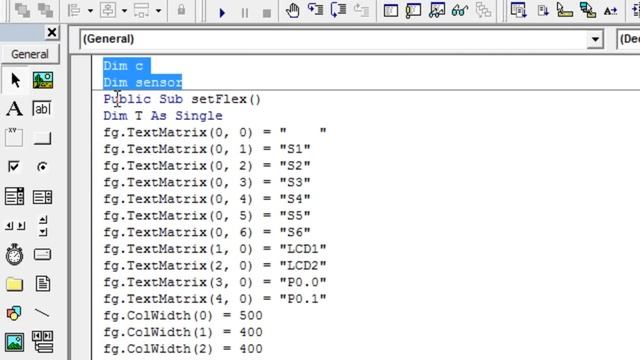
Task: Select the Line control tool
Action: pos(42,313)
